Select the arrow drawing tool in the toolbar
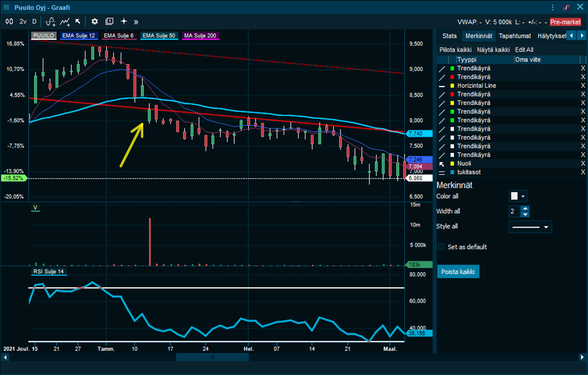The width and height of the screenshot is (588, 375). point(78,22)
